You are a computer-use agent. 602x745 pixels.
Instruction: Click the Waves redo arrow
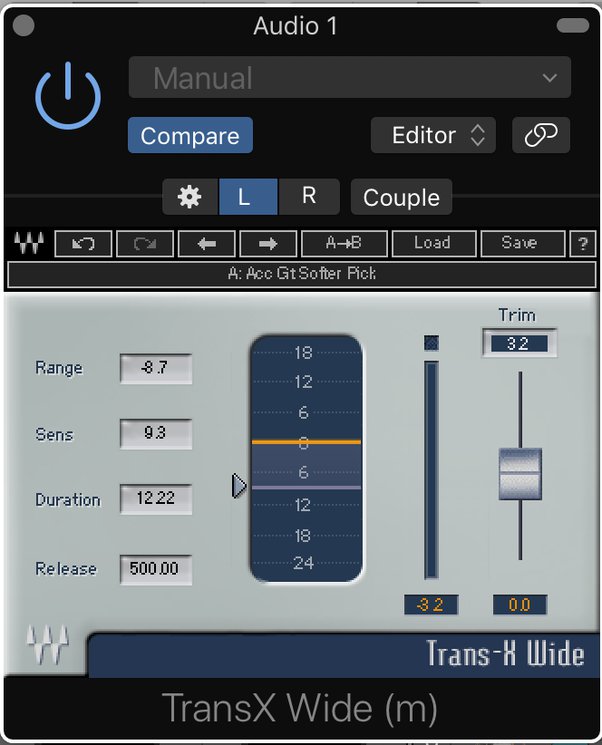[x=145, y=244]
